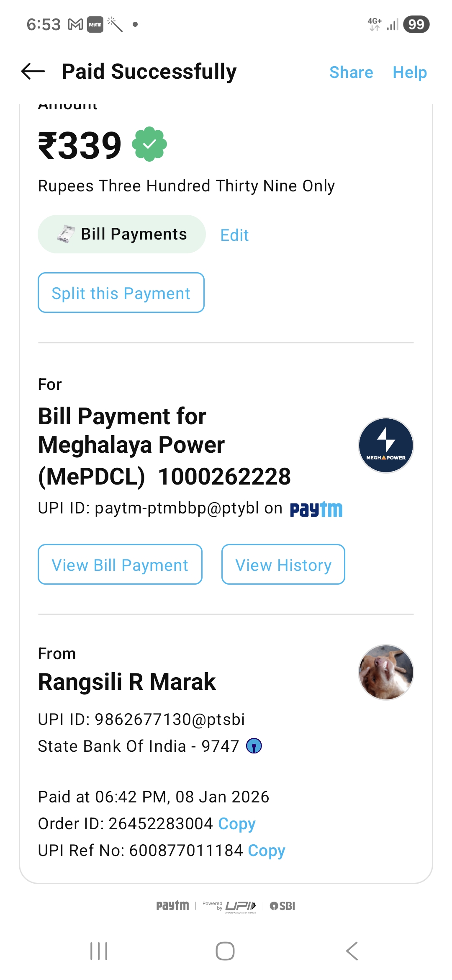Tap Split this Payment button
Viewport: 452px width, 980px height.
pos(121,293)
